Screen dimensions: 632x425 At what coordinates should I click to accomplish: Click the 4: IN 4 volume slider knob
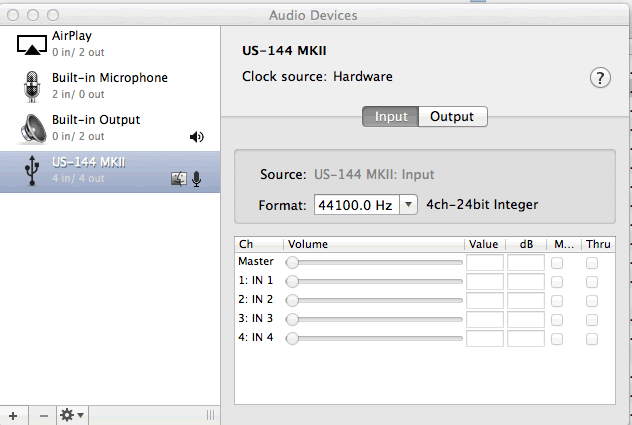(292, 339)
